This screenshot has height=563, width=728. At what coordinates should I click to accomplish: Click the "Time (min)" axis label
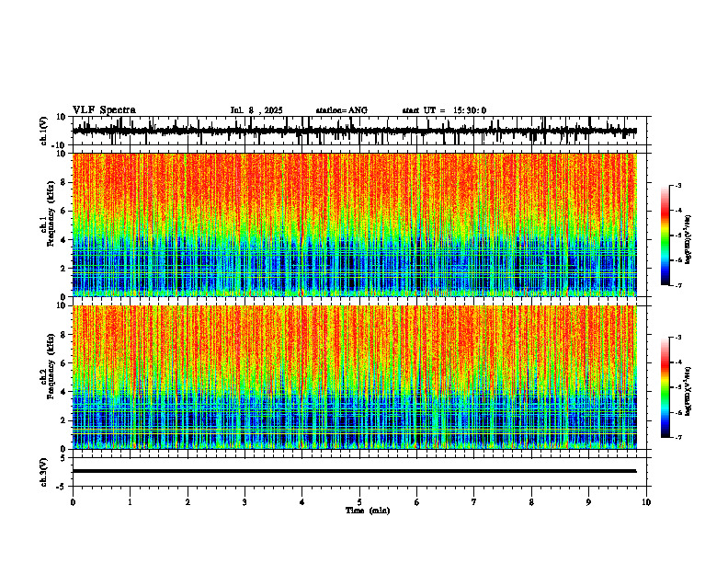[x=368, y=511]
